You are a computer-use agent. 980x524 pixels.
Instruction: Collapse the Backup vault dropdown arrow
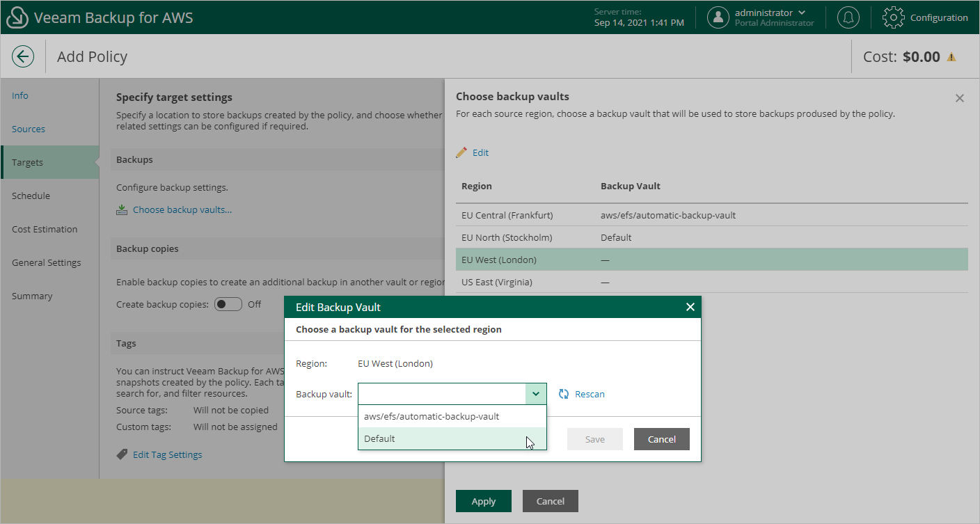536,394
